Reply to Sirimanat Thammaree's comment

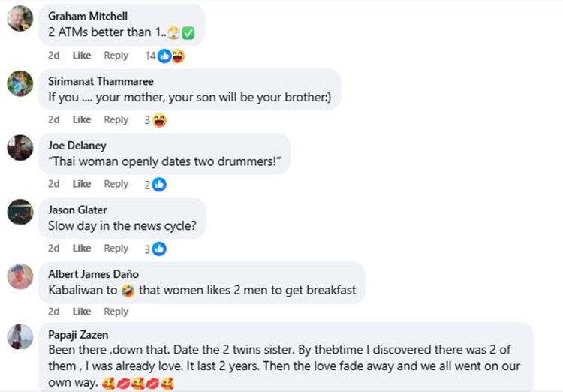tap(116, 120)
